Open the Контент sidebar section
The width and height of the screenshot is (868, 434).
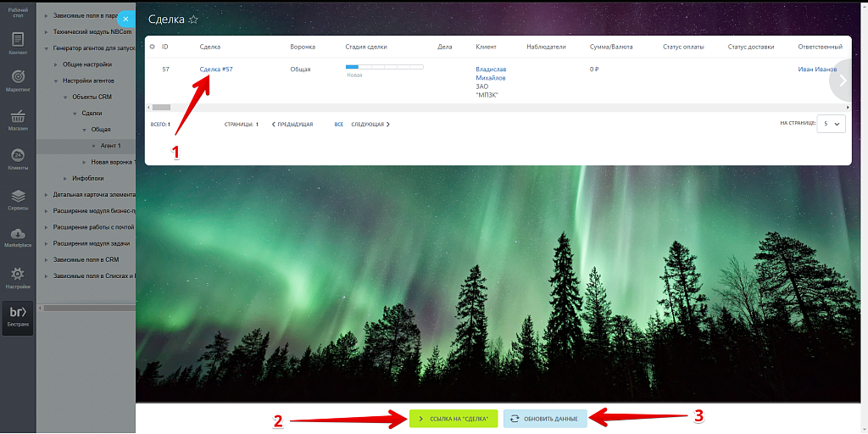18,44
